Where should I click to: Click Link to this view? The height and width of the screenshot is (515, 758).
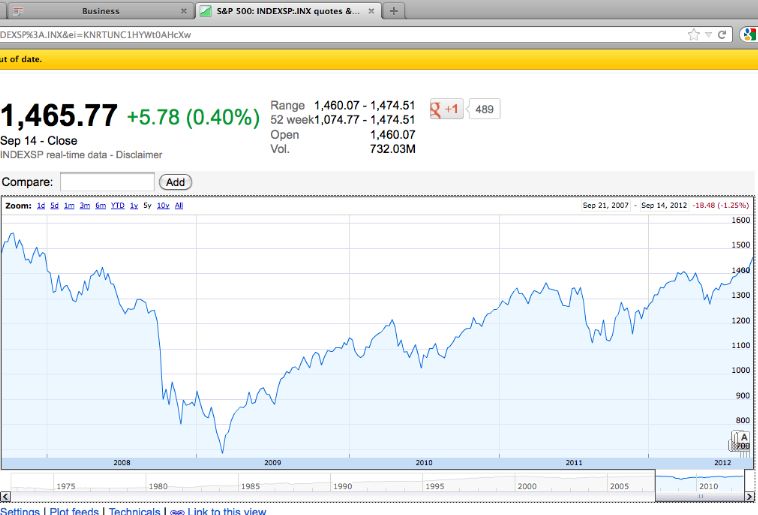click(x=227, y=511)
